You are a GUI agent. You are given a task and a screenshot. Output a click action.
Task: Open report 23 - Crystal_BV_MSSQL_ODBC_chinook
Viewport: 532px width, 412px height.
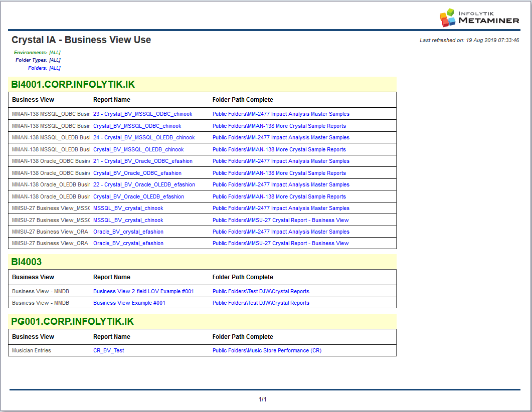[x=142, y=114]
